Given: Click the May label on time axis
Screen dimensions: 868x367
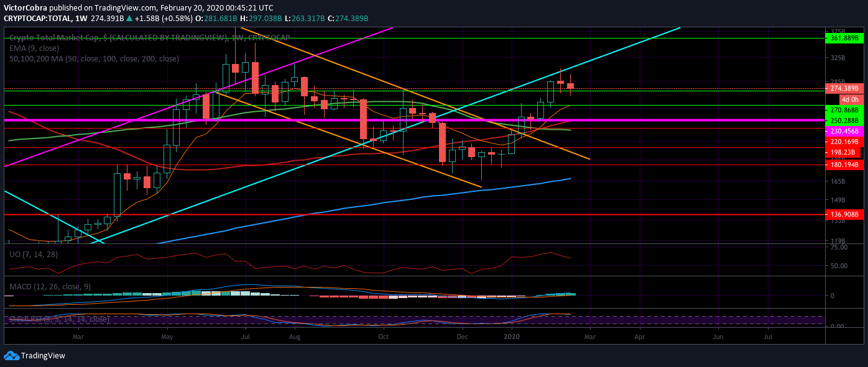Looking at the screenshot, I should click(167, 337).
